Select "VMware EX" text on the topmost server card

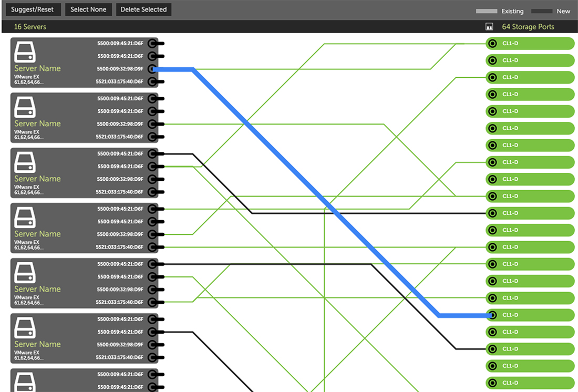tap(27, 77)
